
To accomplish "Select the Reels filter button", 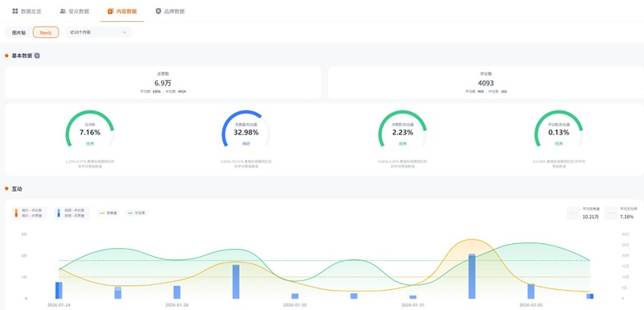I will [x=46, y=32].
